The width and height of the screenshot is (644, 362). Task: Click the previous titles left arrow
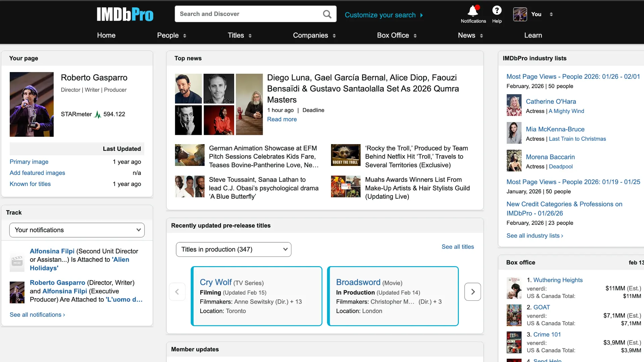(x=177, y=292)
